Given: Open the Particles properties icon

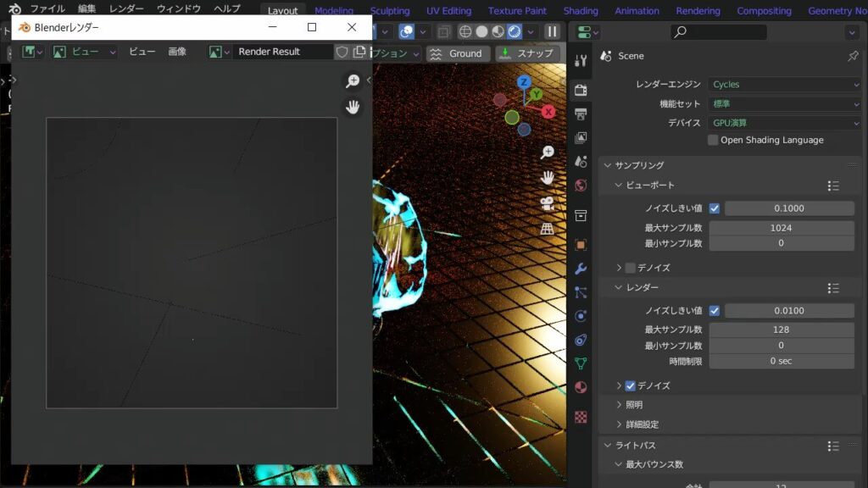Looking at the screenshot, I should pyautogui.click(x=581, y=292).
